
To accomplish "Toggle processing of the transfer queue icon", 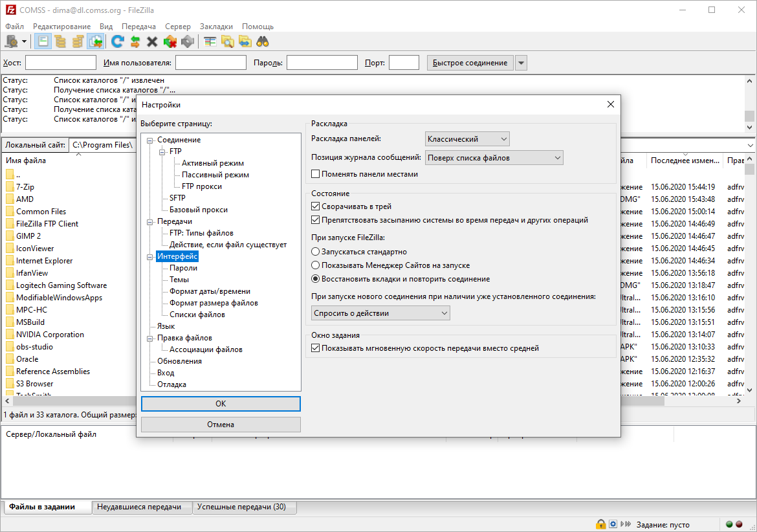I will coord(135,42).
